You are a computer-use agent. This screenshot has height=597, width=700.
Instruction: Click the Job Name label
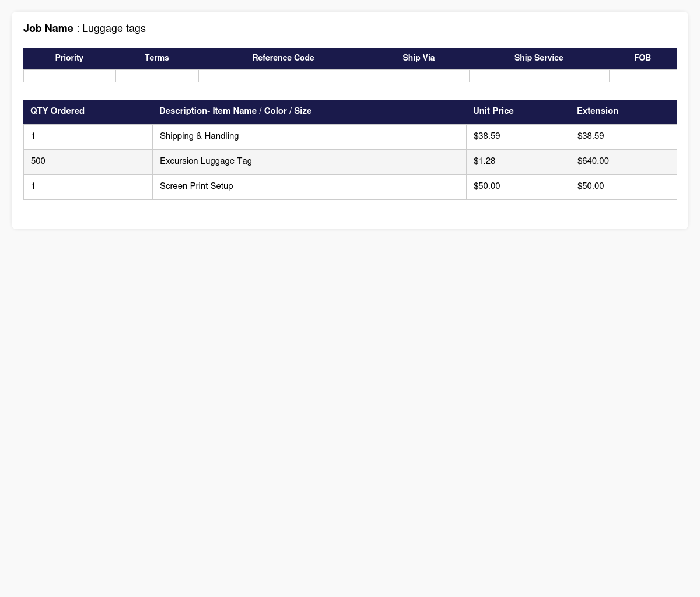[48, 29]
